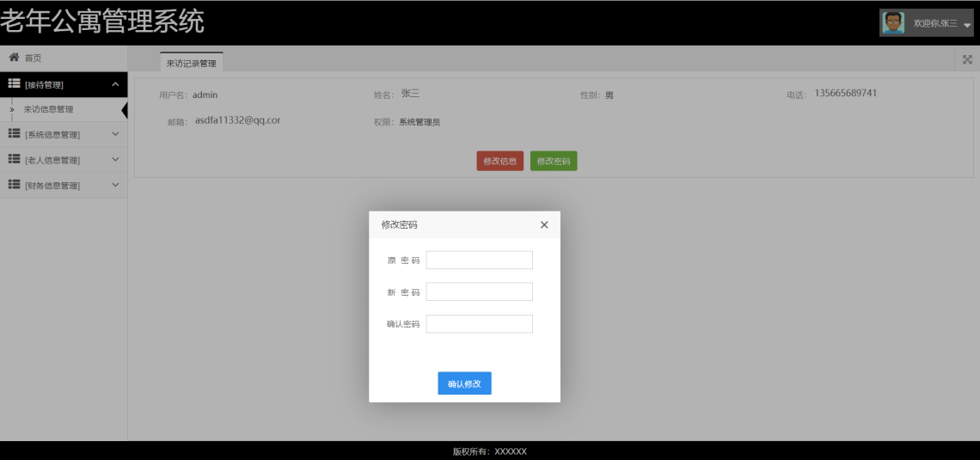The height and width of the screenshot is (460, 980).
Task: Click the user avatar image
Action: 893,23
